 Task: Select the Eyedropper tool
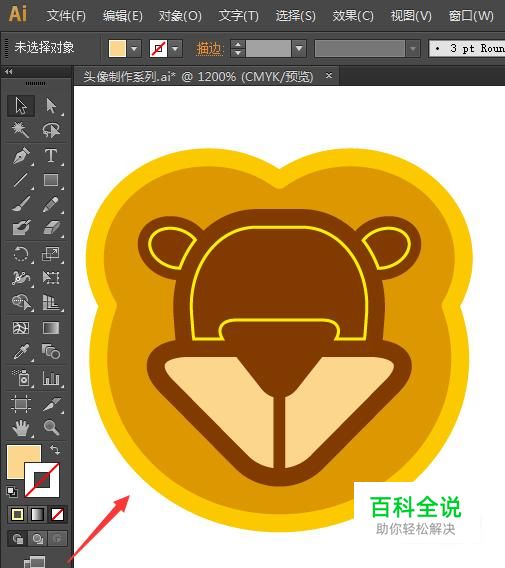[21, 352]
